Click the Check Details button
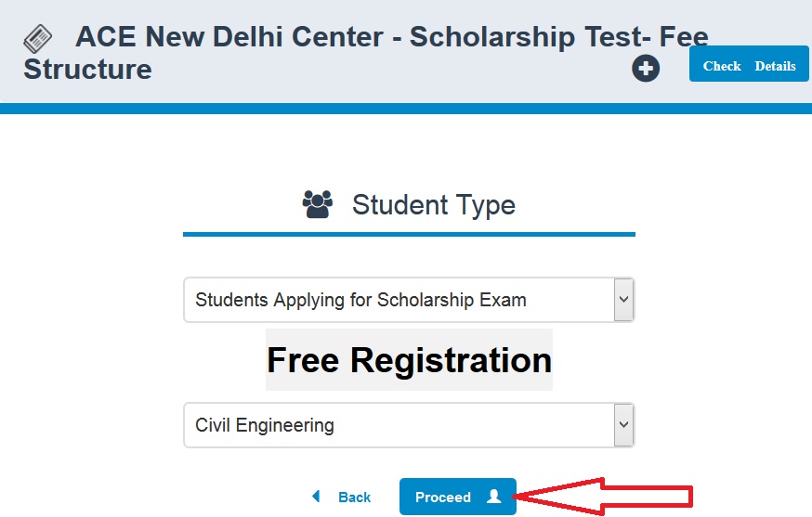This screenshot has width=812, height=517. click(749, 64)
